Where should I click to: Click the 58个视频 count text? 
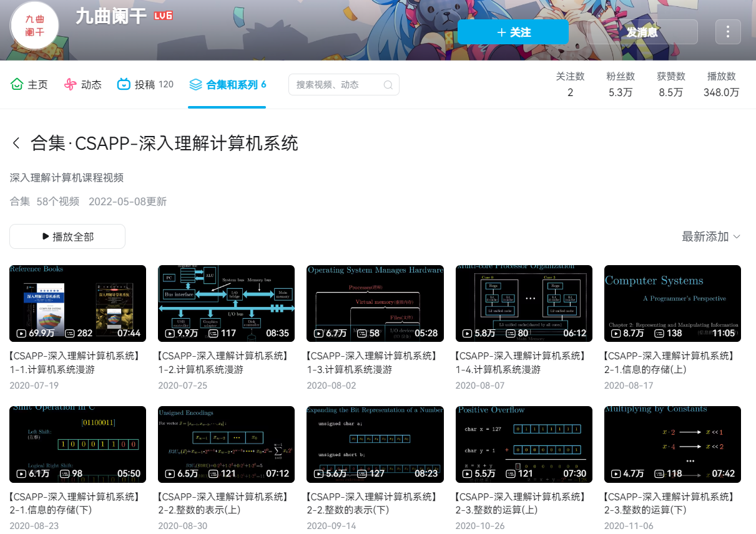58,201
